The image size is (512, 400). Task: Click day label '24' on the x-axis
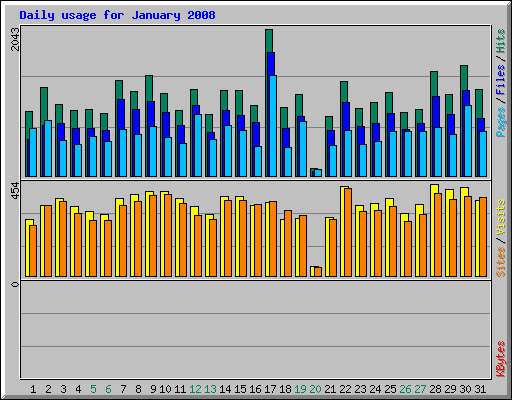click(x=375, y=389)
